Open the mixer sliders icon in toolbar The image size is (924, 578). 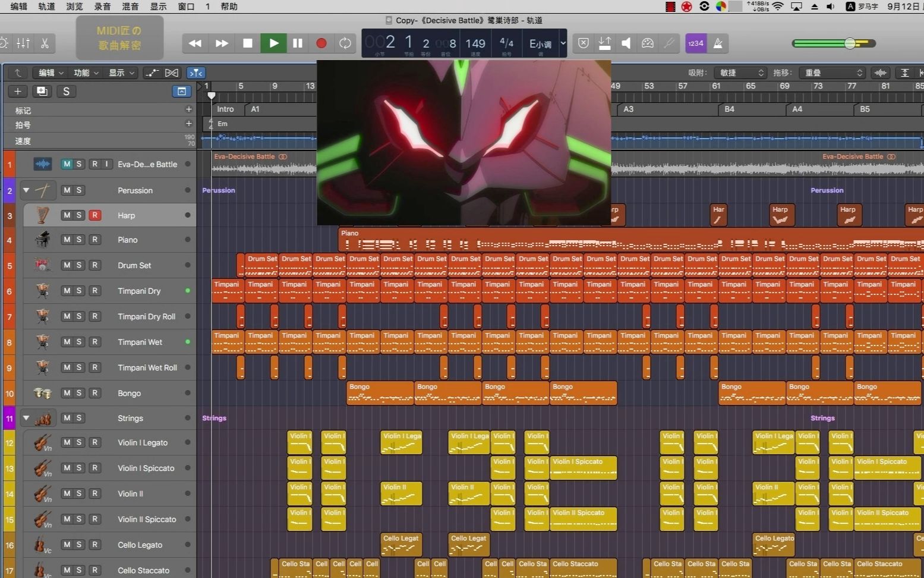(23, 43)
